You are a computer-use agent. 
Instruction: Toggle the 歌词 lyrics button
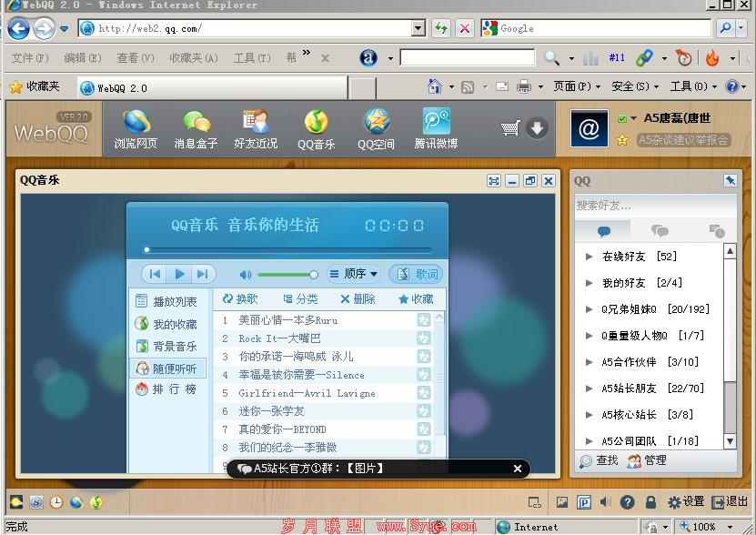416,274
